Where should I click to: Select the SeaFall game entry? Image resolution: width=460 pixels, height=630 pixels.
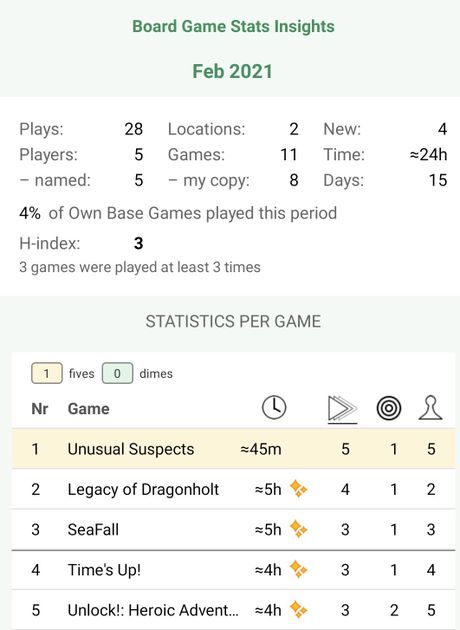233,529
